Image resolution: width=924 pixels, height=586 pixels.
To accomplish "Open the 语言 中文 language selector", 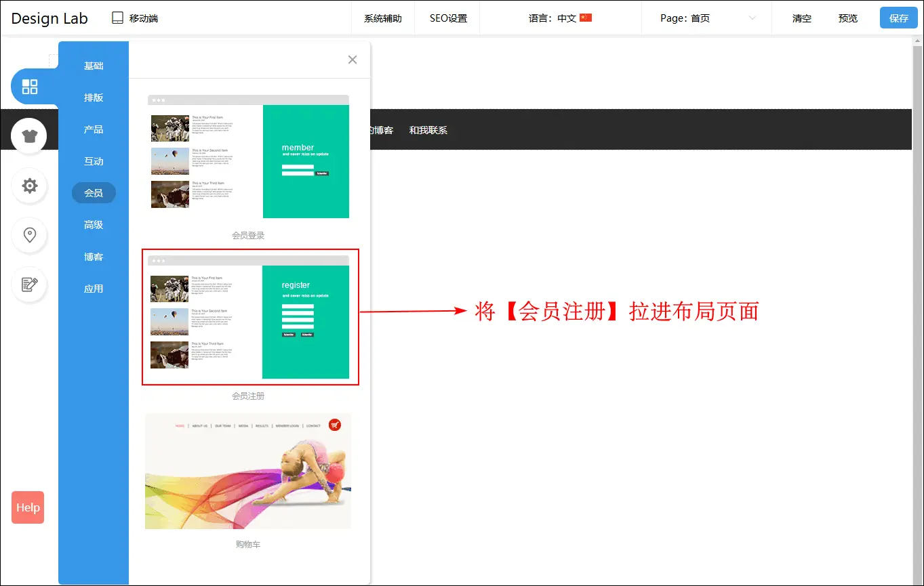I will pyautogui.click(x=560, y=18).
